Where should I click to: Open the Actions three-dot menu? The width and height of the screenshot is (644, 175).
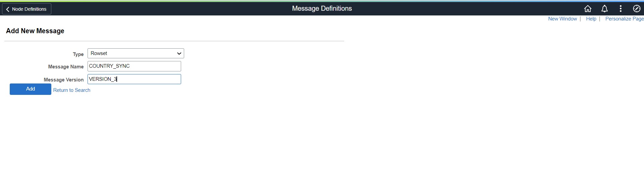tap(621, 9)
